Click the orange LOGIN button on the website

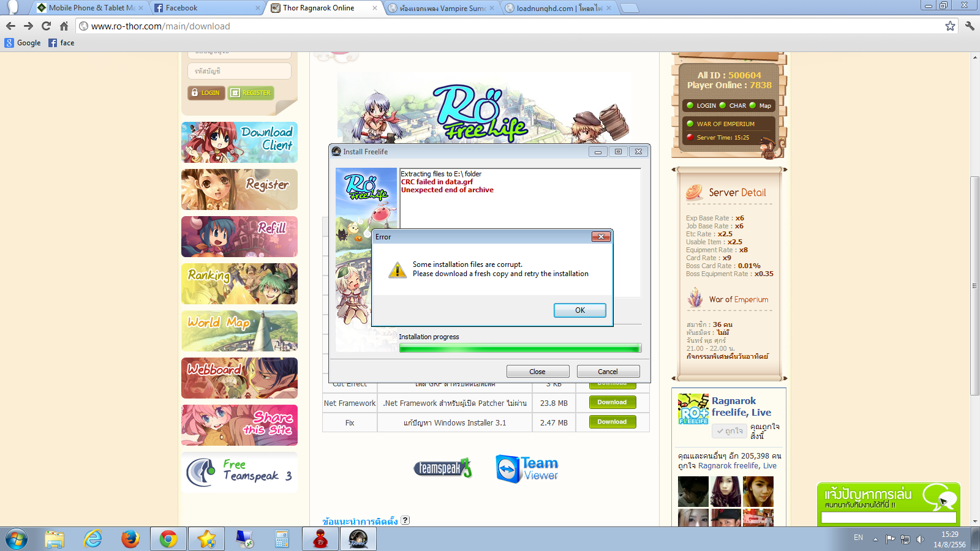coord(206,93)
